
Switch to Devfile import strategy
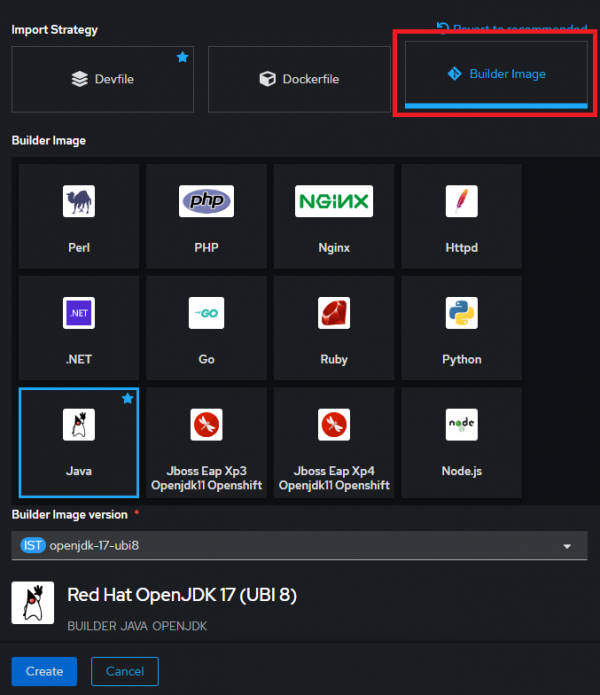click(x=102, y=78)
